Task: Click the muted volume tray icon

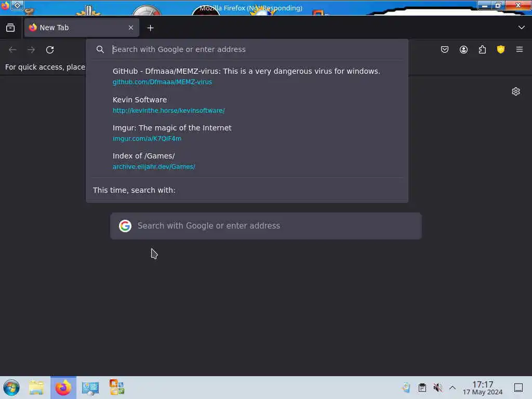Action: tap(437, 388)
